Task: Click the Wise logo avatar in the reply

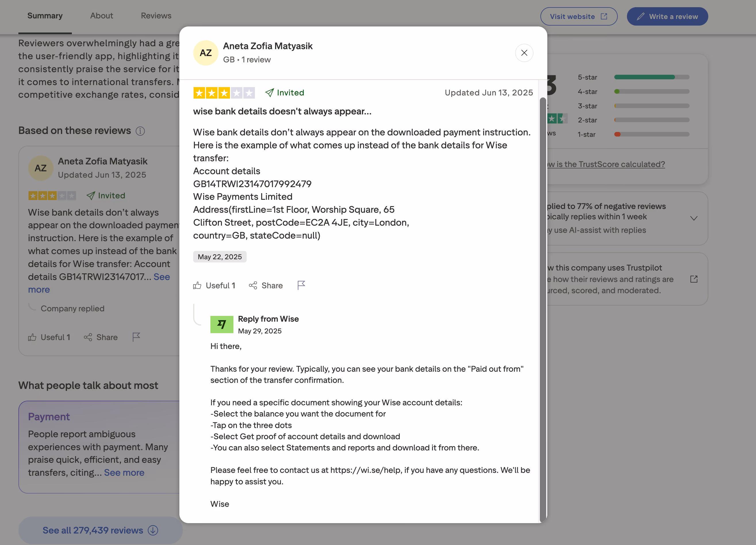Action: (222, 324)
